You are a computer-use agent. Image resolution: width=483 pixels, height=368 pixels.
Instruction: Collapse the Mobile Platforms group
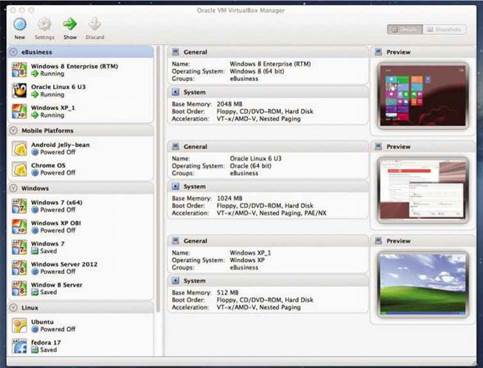click(13, 130)
